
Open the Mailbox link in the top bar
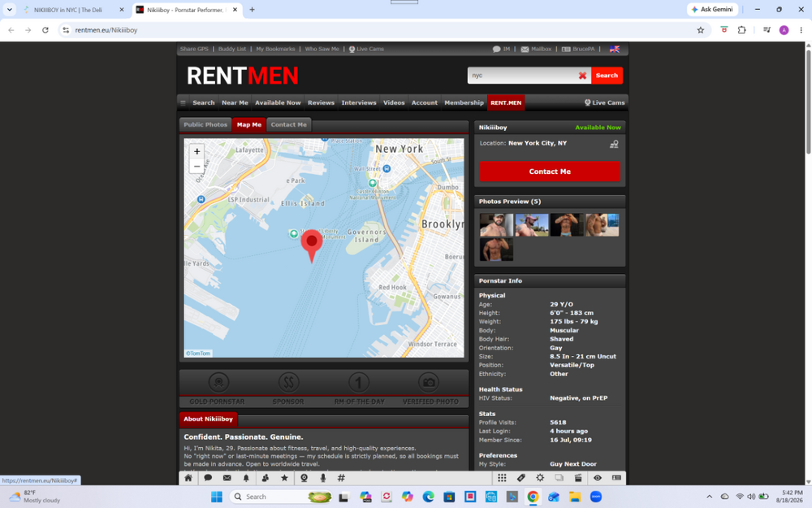[x=536, y=50]
